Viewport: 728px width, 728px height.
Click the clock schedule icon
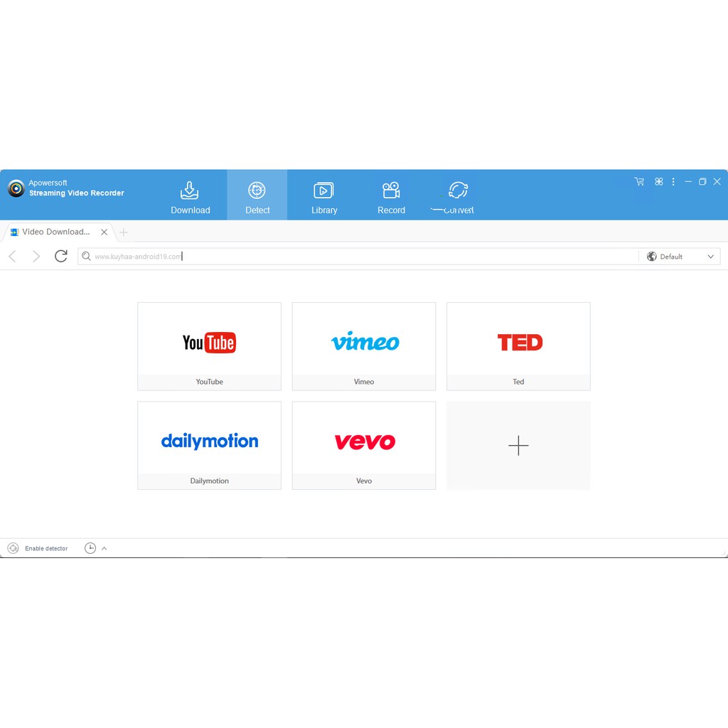pos(90,548)
